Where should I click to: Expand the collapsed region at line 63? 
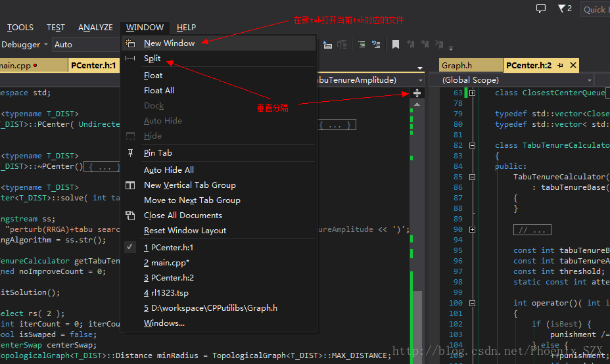click(x=472, y=93)
